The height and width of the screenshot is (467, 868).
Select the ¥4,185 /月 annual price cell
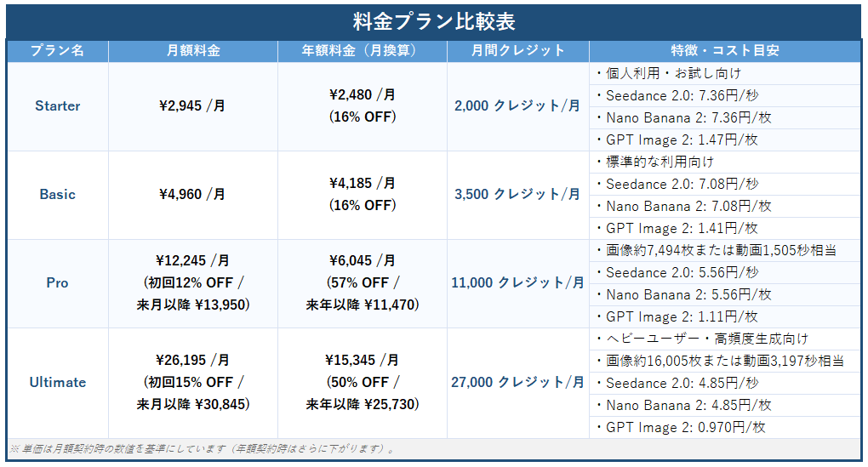click(x=363, y=195)
